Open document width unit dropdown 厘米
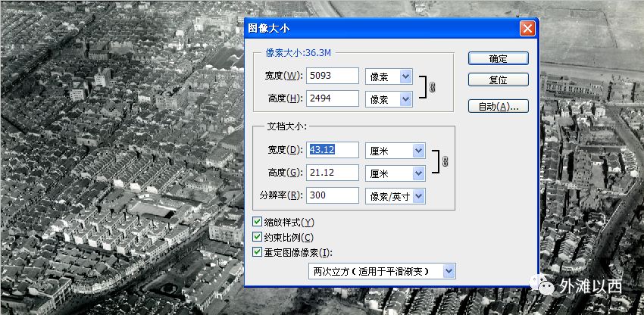Screen dimensions: 644x315 [395, 151]
